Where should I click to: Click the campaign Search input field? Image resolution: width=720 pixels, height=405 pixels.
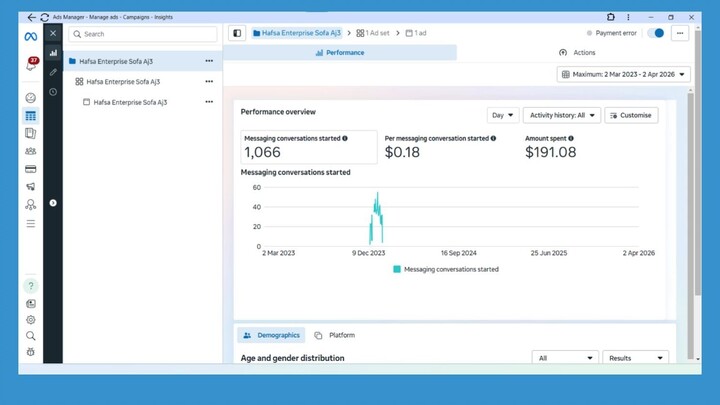click(x=143, y=34)
